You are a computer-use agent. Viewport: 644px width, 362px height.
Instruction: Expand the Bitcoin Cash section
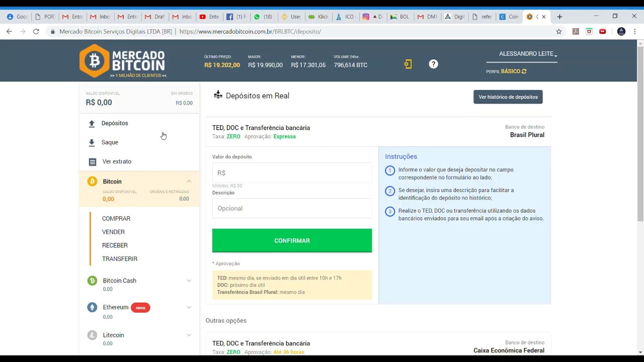[189, 281]
